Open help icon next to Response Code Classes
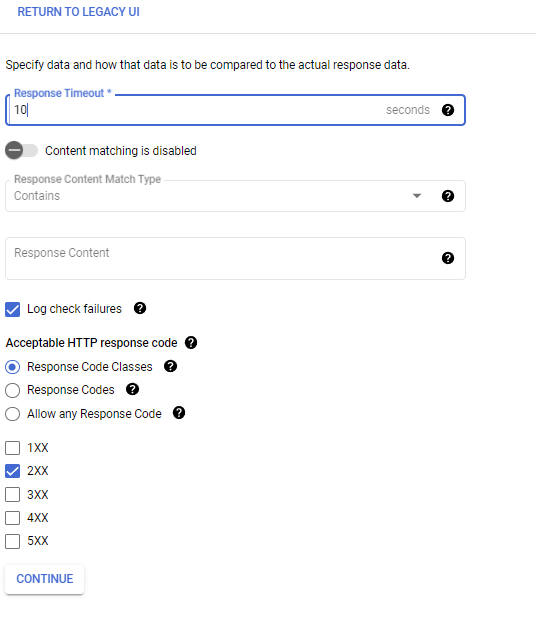Image resolution: width=536 pixels, height=618 pixels. pyautogui.click(x=170, y=366)
